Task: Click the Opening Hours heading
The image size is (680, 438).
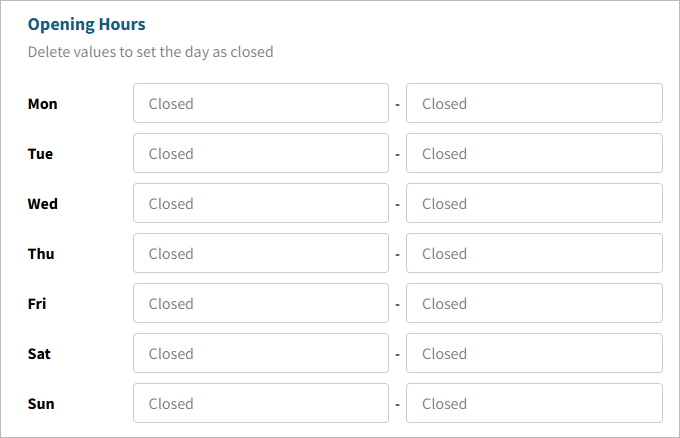Action: click(x=86, y=23)
